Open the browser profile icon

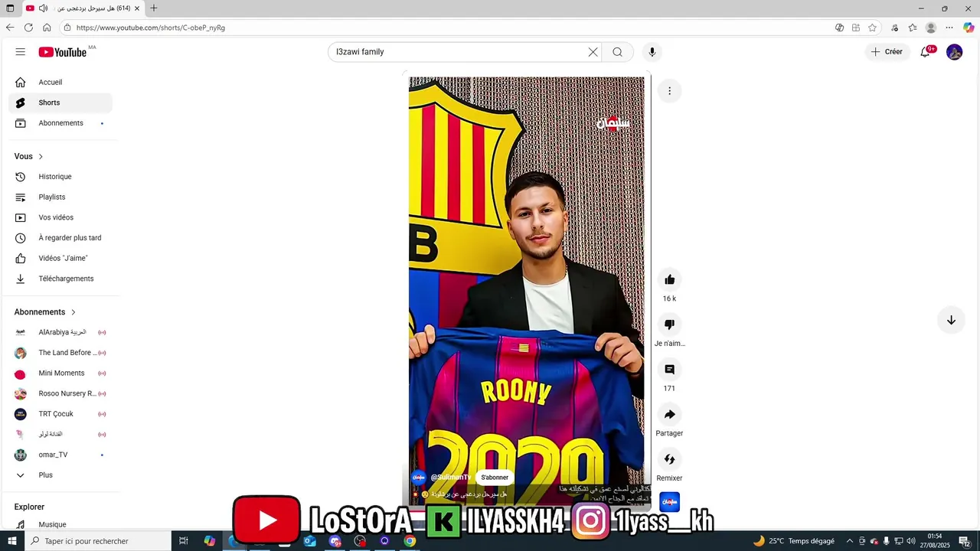coord(931,28)
